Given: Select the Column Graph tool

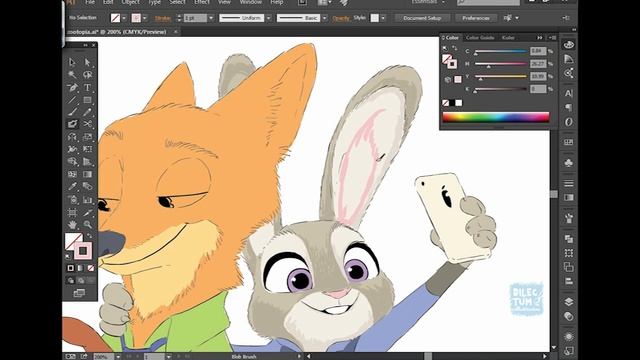Looking at the screenshot, I should point(87,200).
